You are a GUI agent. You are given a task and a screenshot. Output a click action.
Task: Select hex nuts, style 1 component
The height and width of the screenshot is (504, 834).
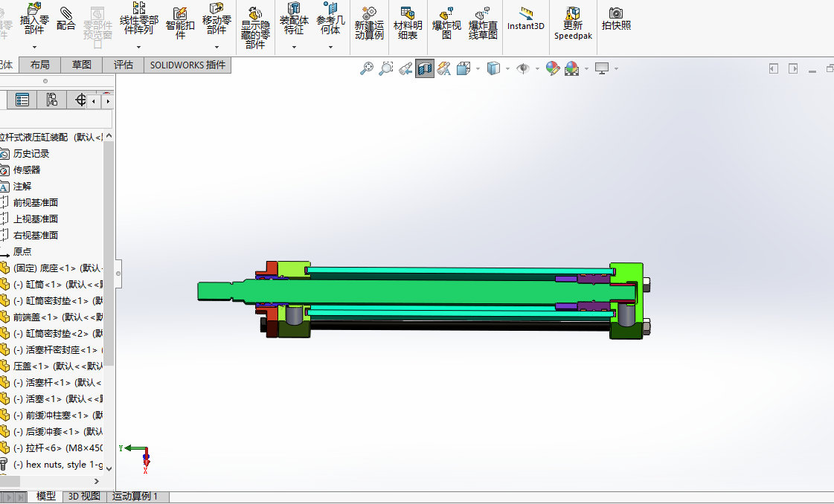point(58,465)
